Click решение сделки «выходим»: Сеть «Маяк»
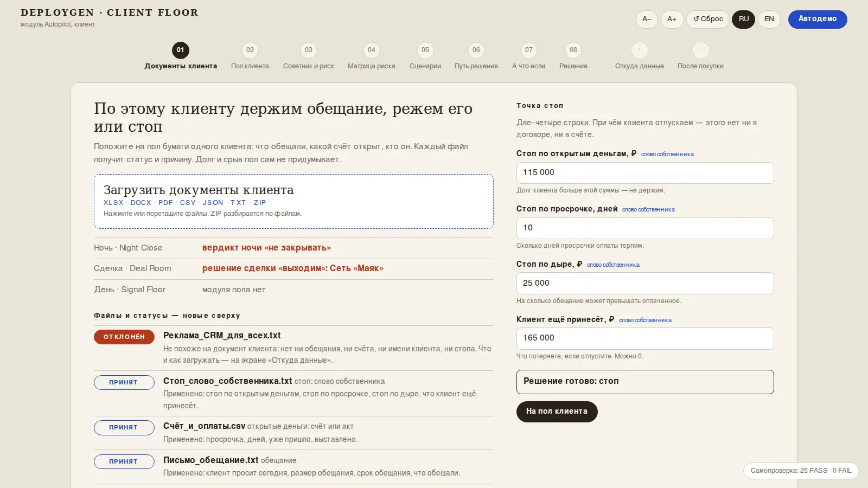Image resolution: width=868 pixels, height=488 pixels. click(x=293, y=268)
